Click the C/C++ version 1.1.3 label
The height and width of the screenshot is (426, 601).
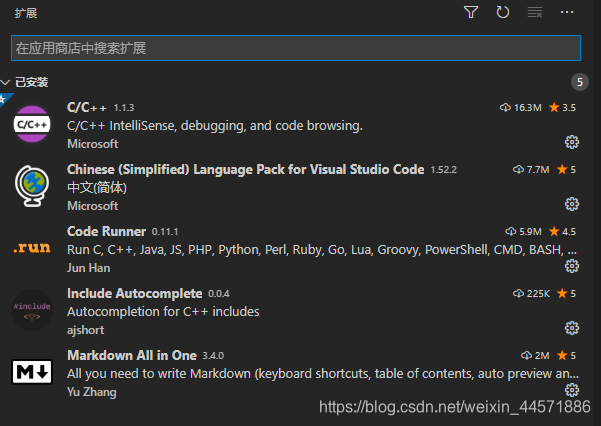coord(124,108)
